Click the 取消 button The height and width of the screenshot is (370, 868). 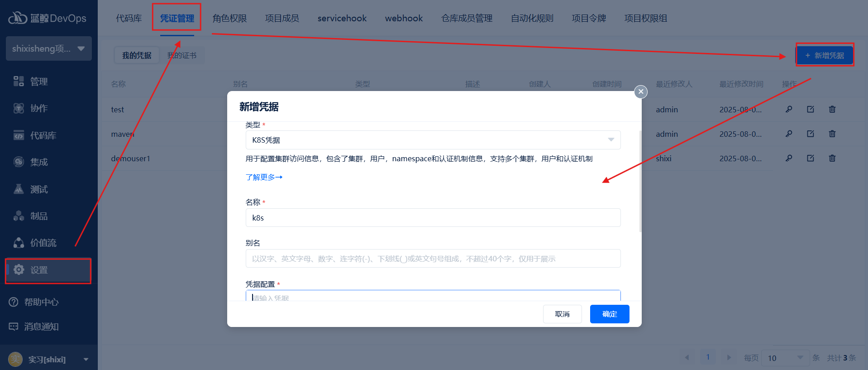[x=562, y=314]
